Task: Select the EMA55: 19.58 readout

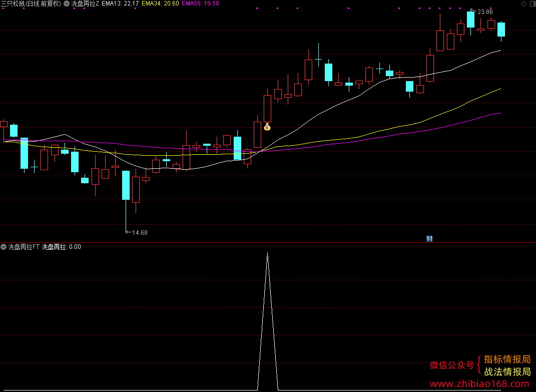Action: (201, 4)
